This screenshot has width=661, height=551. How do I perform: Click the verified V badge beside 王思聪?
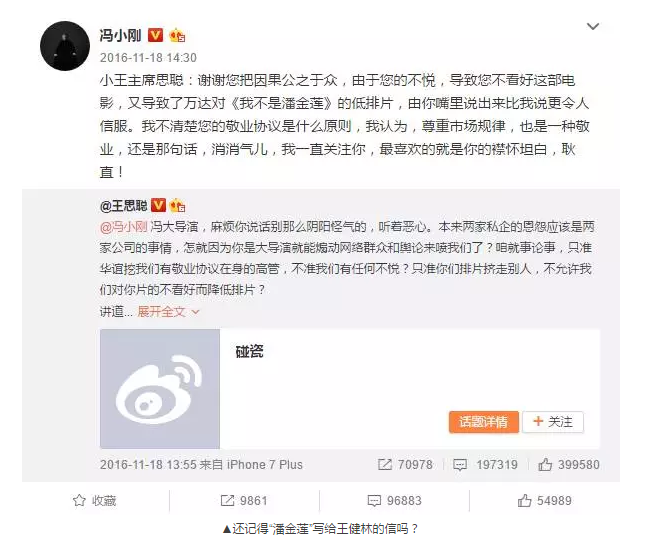pos(158,205)
